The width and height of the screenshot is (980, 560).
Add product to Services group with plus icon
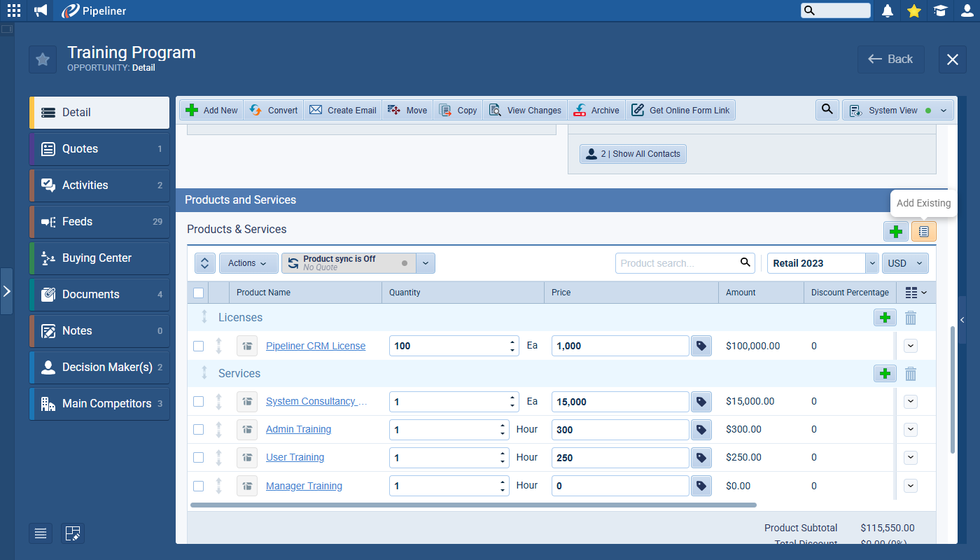click(885, 374)
